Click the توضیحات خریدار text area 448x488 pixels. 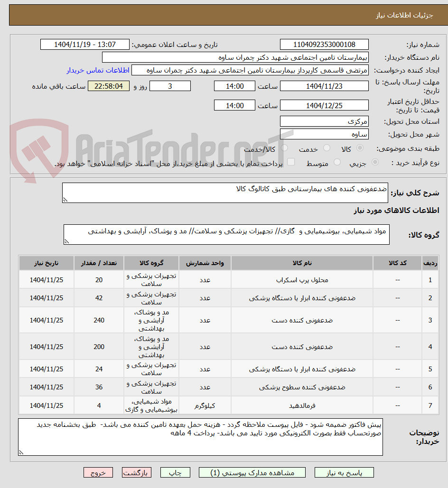click(x=200, y=437)
